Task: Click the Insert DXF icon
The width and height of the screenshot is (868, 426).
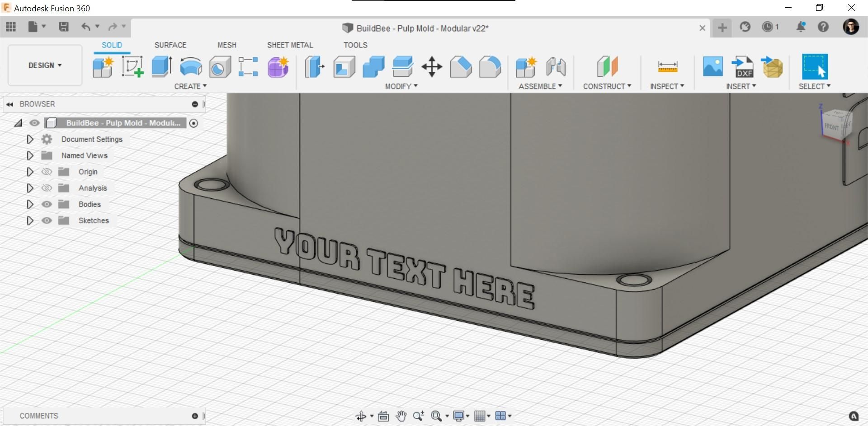Action: [x=742, y=68]
